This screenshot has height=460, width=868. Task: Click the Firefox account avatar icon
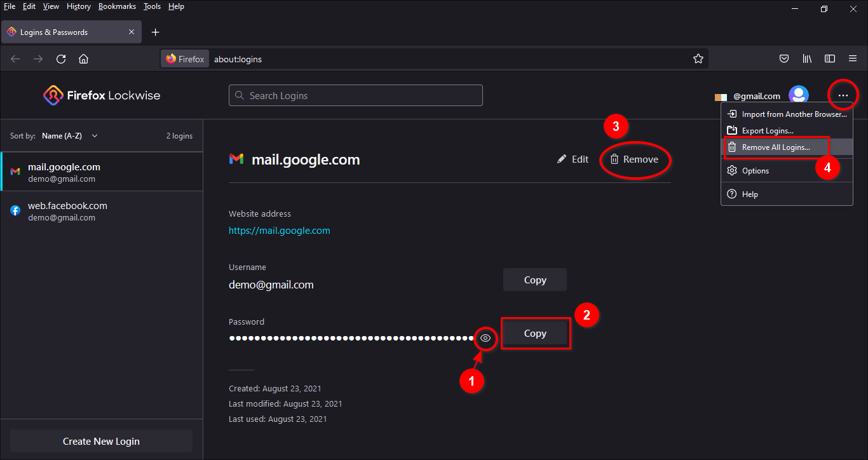799,95
